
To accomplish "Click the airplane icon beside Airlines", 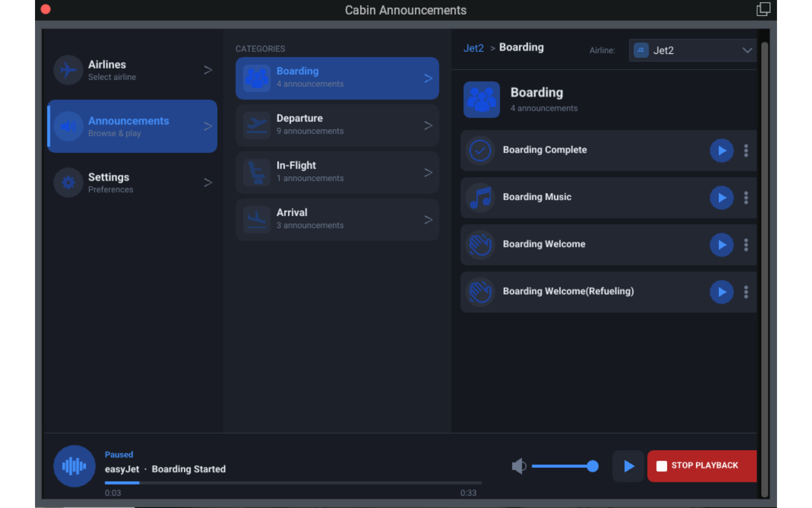I will pos(69,70).
